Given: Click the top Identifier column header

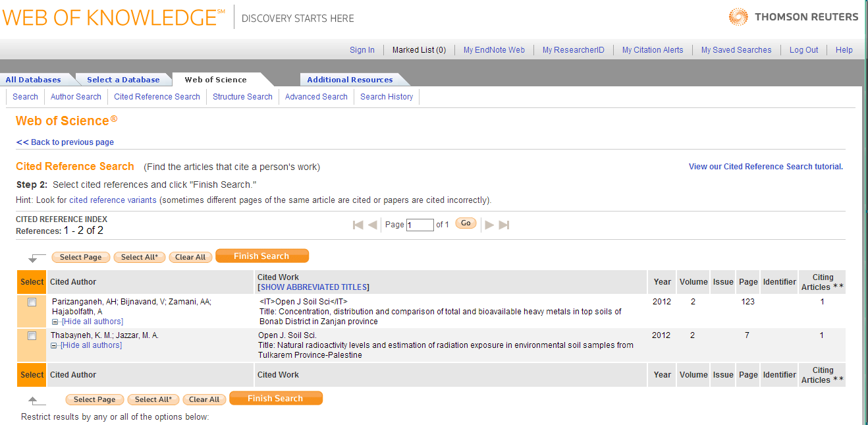Looking at the screenshot, I should 780,282.
